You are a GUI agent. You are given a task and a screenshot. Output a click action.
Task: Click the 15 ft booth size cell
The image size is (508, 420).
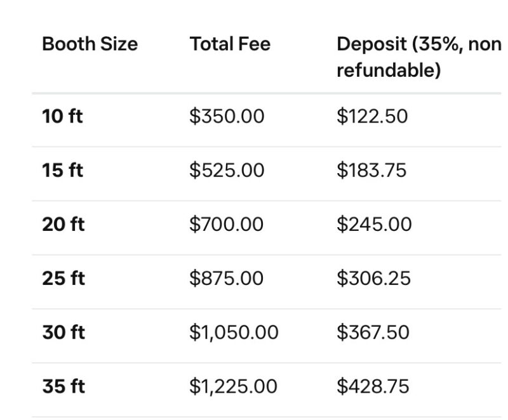click(62, 171)
